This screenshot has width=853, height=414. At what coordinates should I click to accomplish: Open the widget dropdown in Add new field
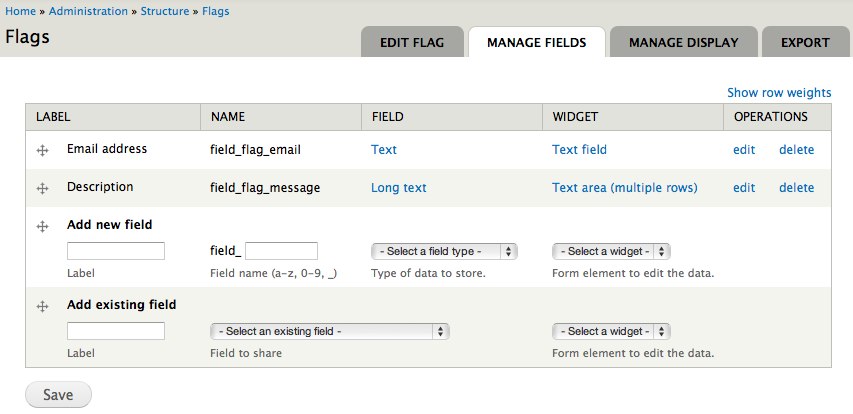611,251
